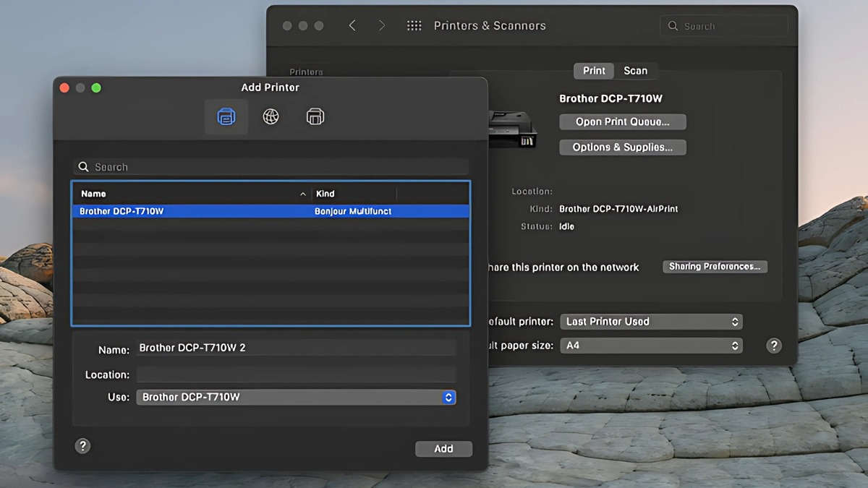Open Sharing Preferences
The width and height of the screenshot is (868, 488).
(715, 267)
